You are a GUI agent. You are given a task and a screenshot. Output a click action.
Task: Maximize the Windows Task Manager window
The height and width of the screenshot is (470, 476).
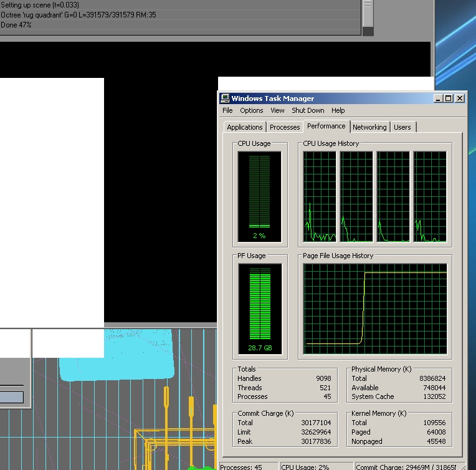449,98
